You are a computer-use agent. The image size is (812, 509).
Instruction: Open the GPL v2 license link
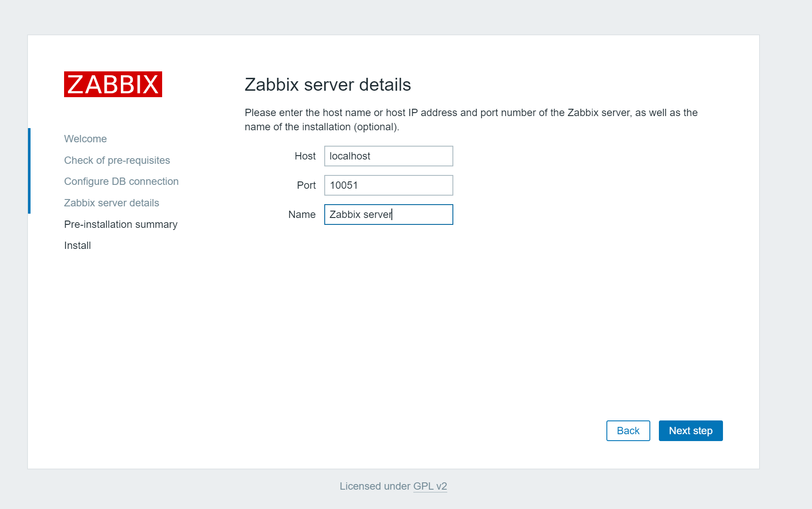[x=430, y=486]
